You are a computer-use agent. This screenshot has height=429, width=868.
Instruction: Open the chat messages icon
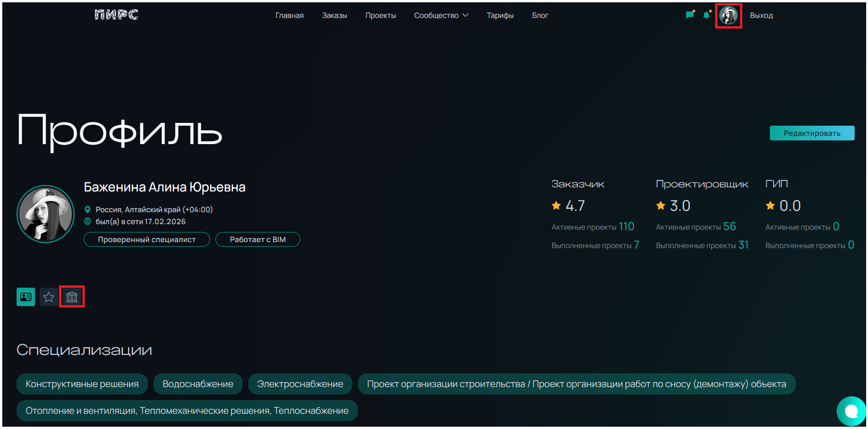point(689,15)
